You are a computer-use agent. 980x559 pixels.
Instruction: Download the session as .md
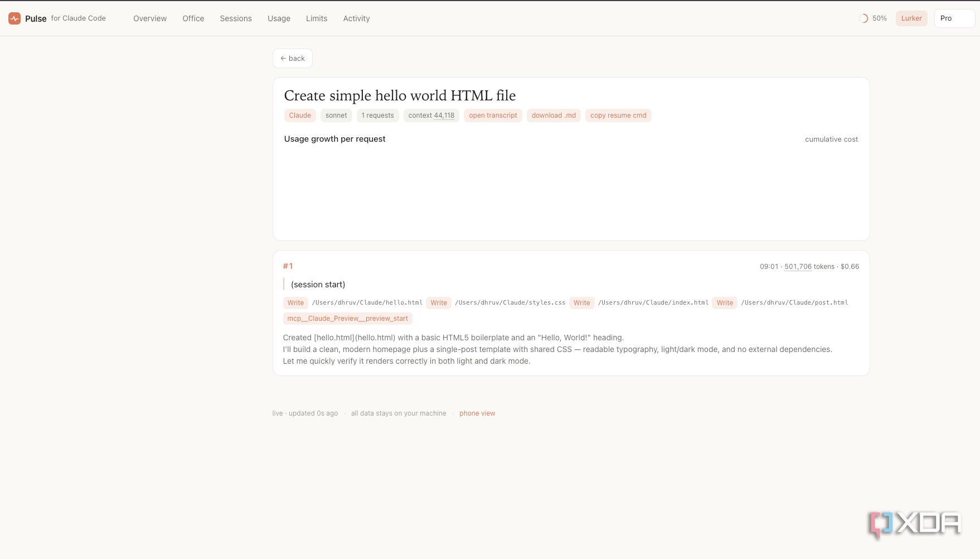click(554, 115)
